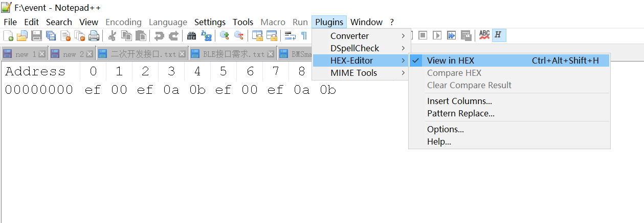Close the BLE接口需求.txt tab

pos(271,54)
